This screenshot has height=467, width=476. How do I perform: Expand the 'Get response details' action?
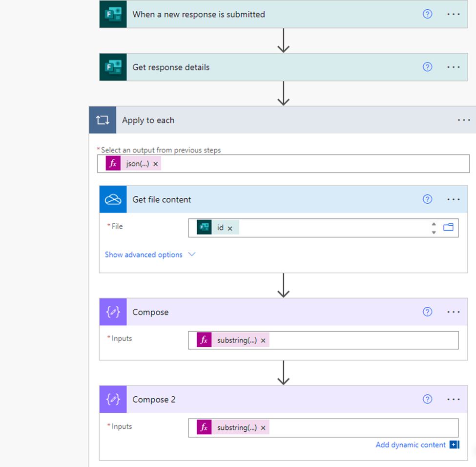tap(284, 67)
